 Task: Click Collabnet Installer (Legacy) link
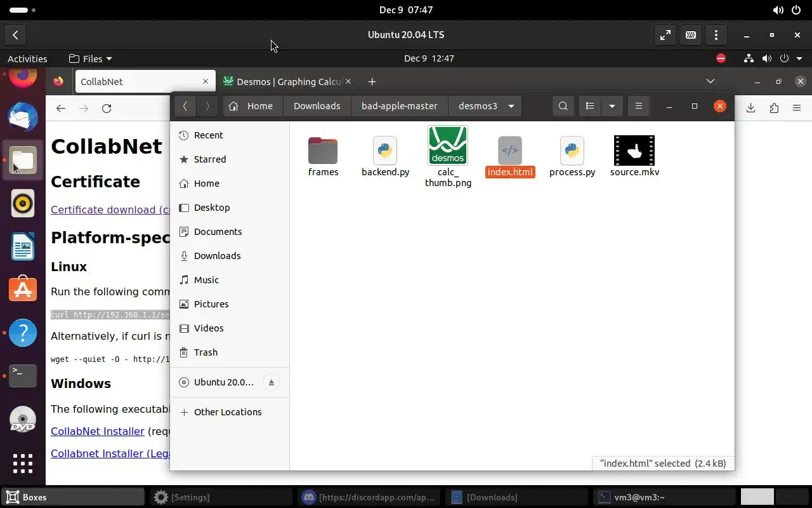point(110,453)
